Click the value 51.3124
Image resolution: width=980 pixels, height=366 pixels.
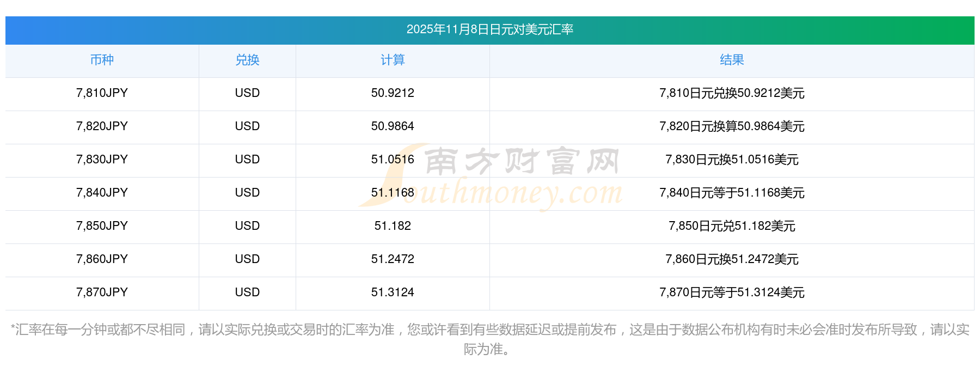[x=393, y=292]
